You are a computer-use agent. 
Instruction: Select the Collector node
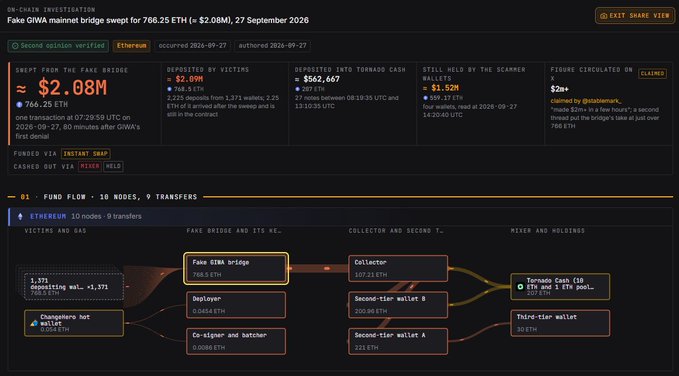pos(398,269)
